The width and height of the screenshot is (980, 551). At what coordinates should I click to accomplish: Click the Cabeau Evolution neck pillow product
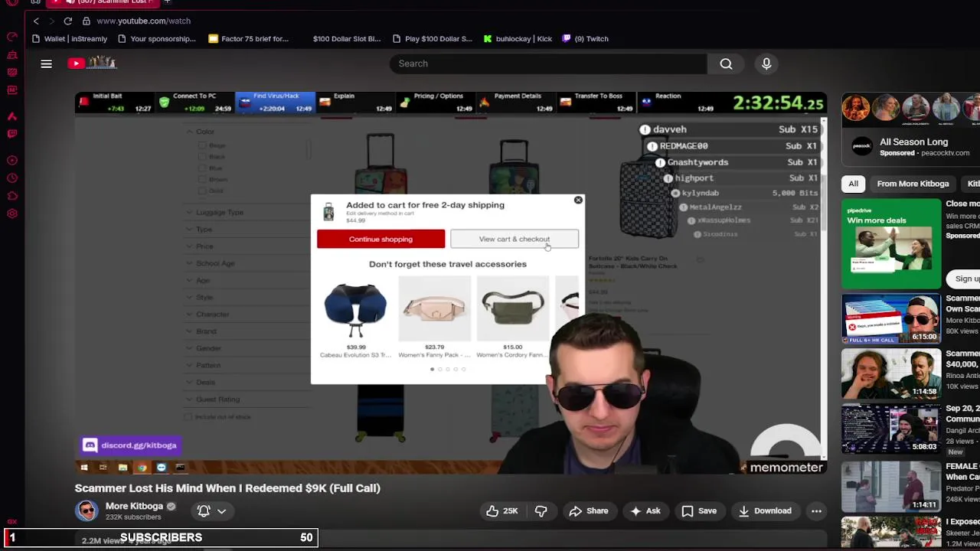coord(355,318)
